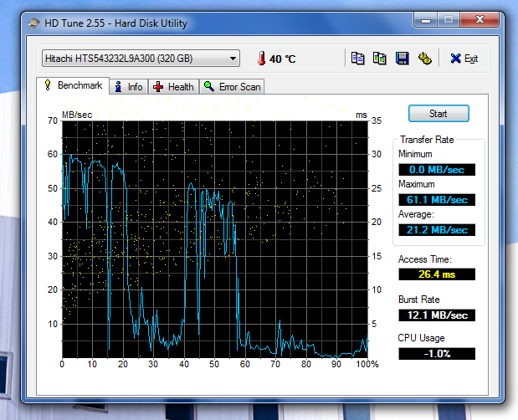Click the red thermometer temperature icon
This screenshot has height=420, width=518.
click(261, 59)
